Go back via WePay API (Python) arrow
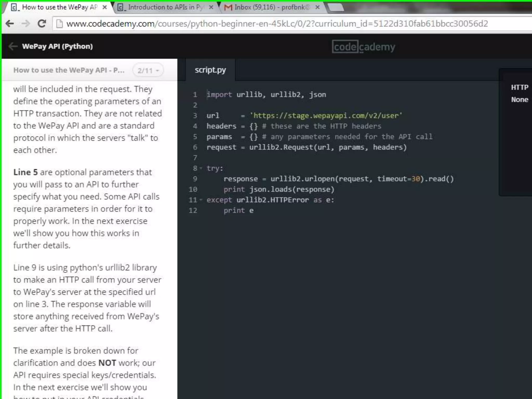 [13, 46]
